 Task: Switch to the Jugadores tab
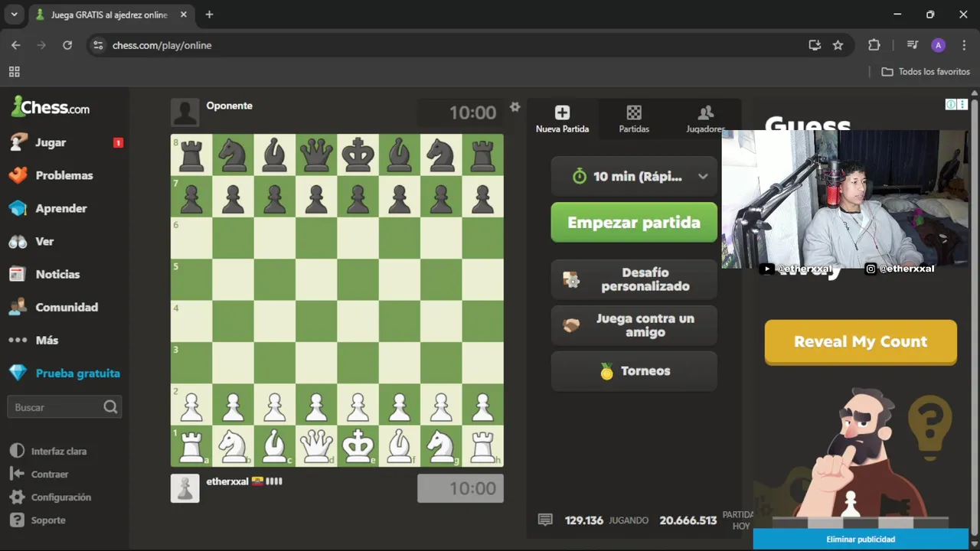(705, 119)
